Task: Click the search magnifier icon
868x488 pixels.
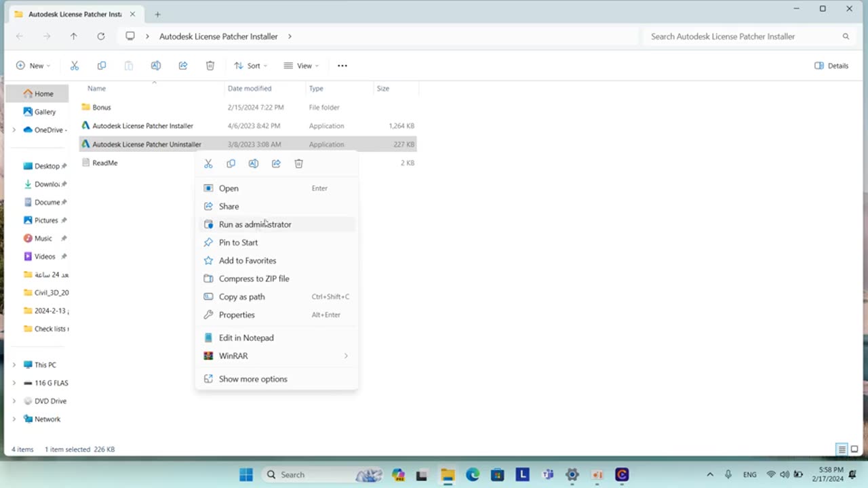Action: click(x=846, y=37)
